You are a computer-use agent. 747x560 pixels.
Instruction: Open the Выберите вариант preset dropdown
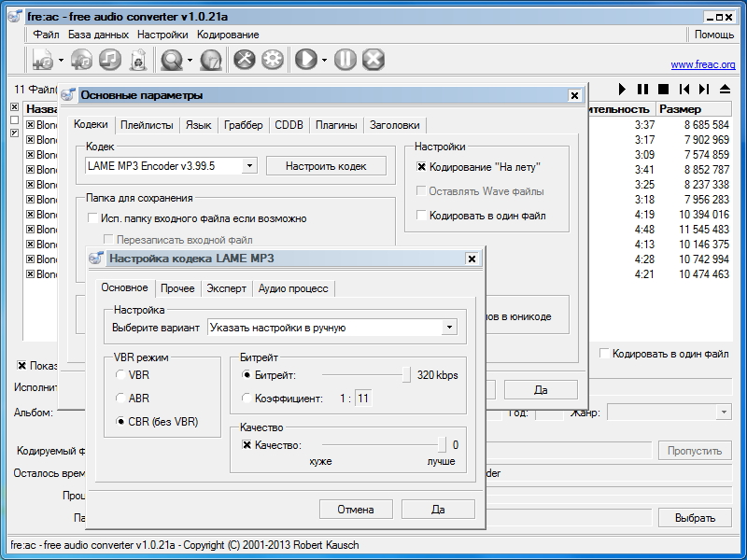point(449,328)
